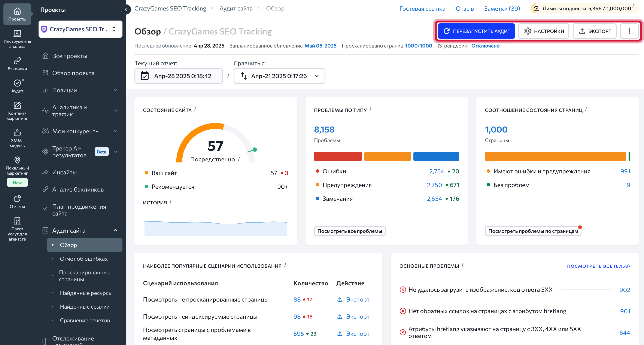Open Инструменты анализа icon

click(x=17, y=33)
